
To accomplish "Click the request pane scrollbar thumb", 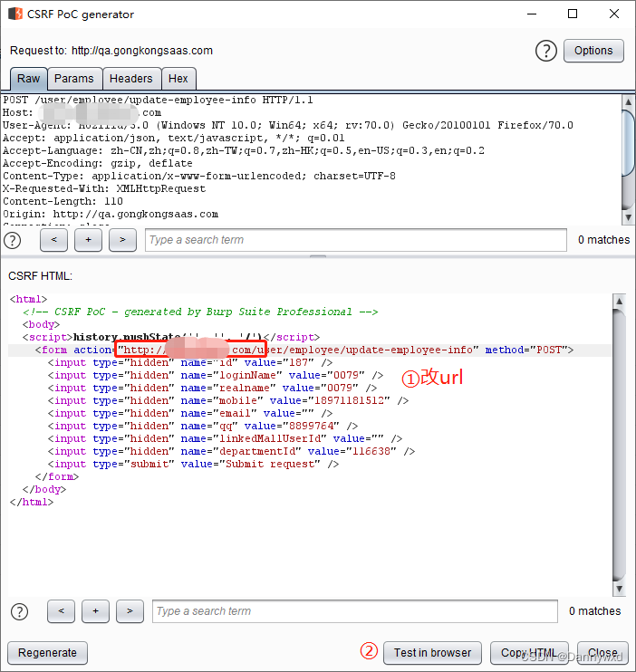I will coord(628,142).
